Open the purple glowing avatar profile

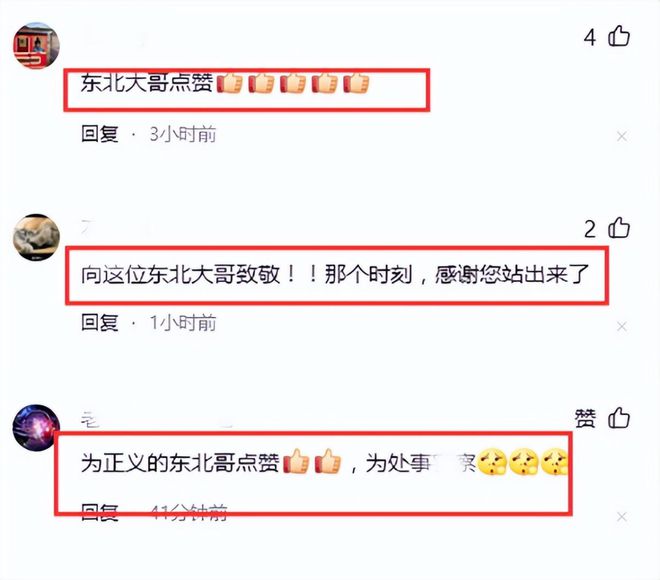click(x=37, y=428)
